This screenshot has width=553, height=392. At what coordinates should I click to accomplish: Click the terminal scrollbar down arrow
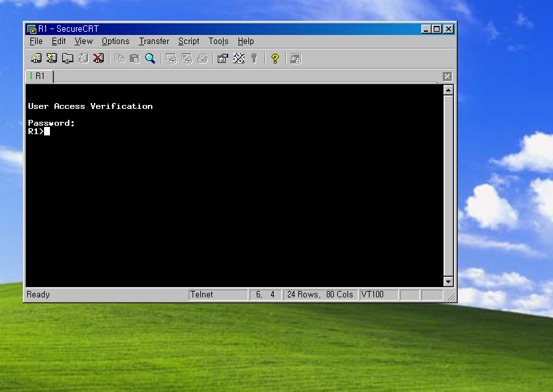point(448,281)
